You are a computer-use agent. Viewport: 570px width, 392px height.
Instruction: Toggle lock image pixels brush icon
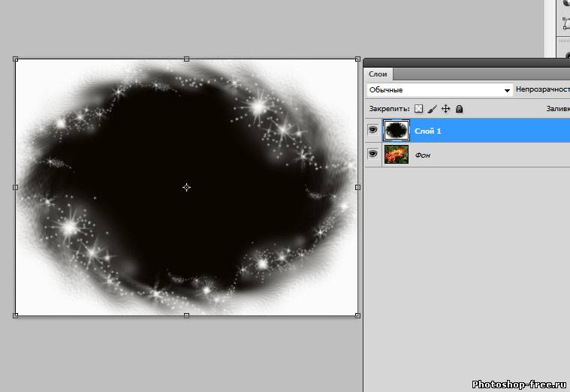point(432,109)
